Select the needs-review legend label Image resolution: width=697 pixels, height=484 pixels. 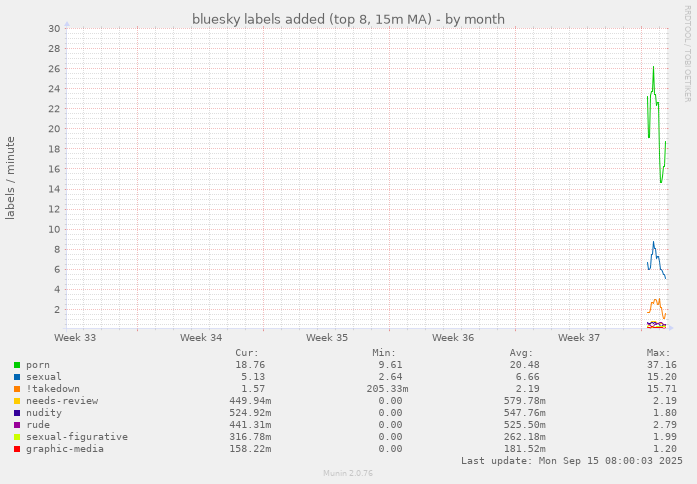(62, 401)
